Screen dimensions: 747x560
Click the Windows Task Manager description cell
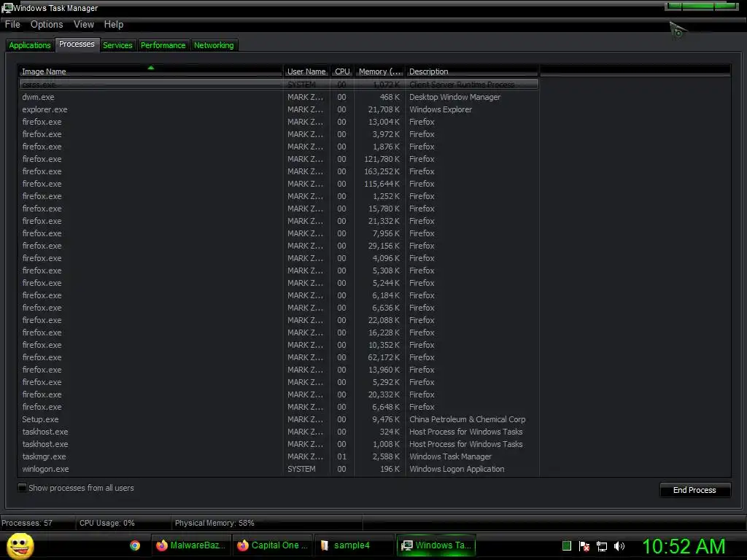[x=450, y=456]
